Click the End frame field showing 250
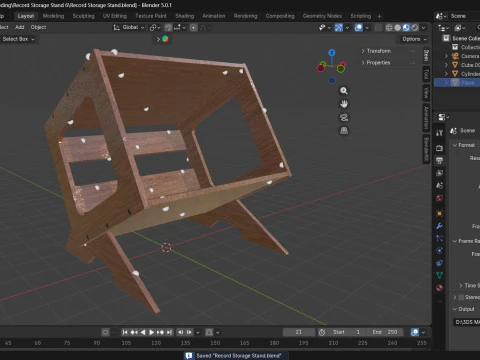Image resolution: width=480 pixels, height=360 pixels. [x=385, y=332]
